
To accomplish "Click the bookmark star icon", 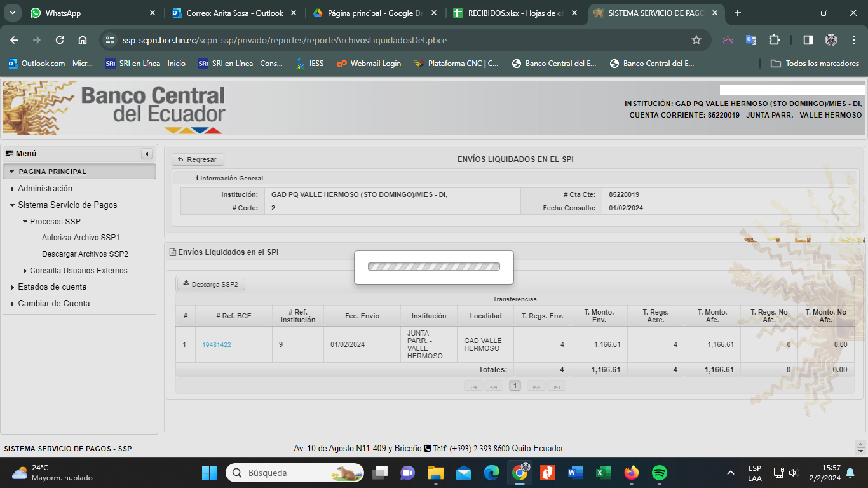I will [696, 40].
